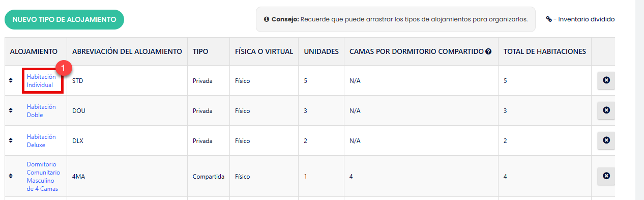Create a Nuevo Tipo de Alojamiento
Image resolution: width=644 pixels, height=200 pixels.
[64, 19]
